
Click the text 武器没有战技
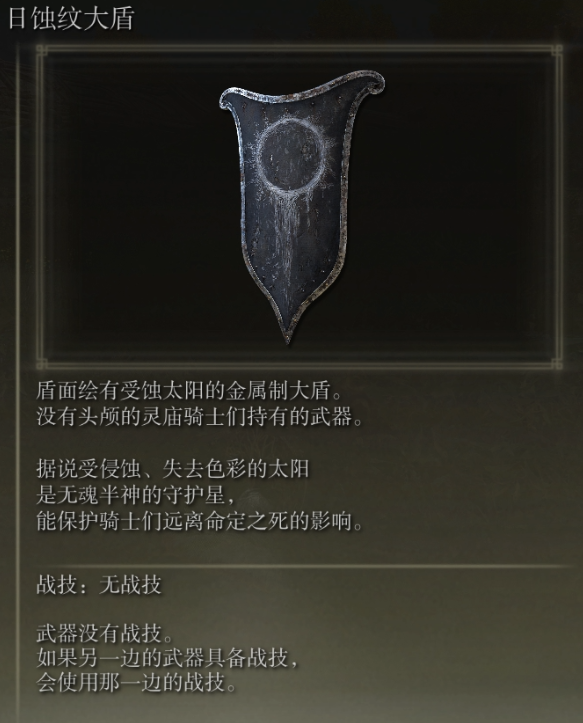(105, 634)
